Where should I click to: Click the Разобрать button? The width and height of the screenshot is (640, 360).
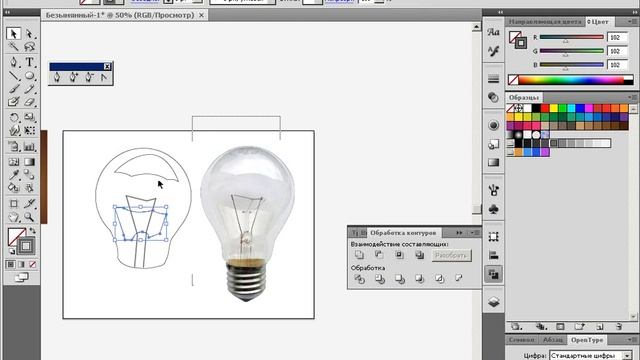pyautogui.click(x=451, y=256)
